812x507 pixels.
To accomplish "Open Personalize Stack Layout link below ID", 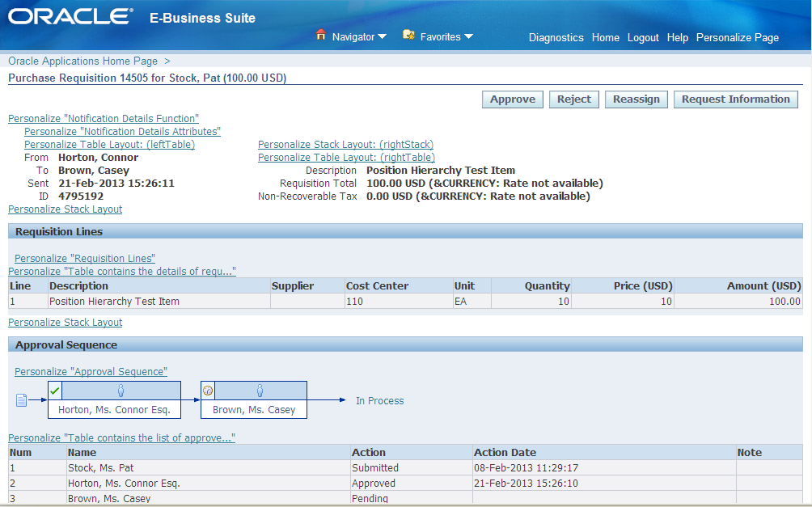I will pos(66,209).
